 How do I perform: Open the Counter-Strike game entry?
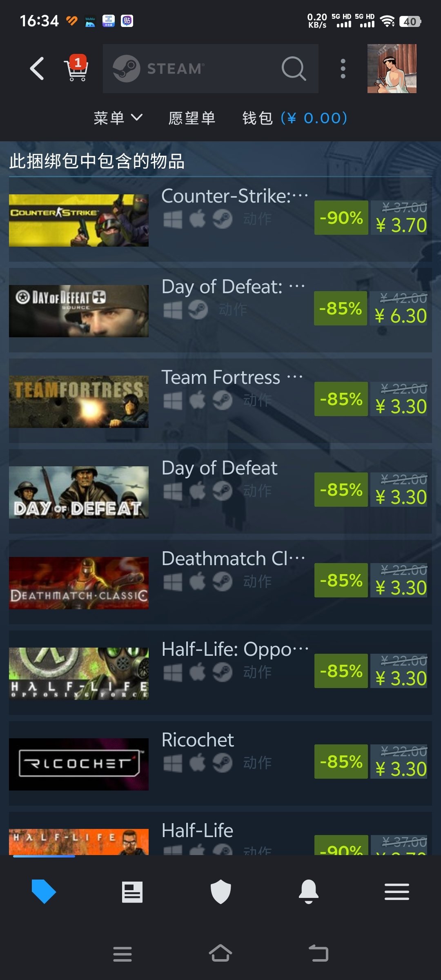tap(220, 220)
